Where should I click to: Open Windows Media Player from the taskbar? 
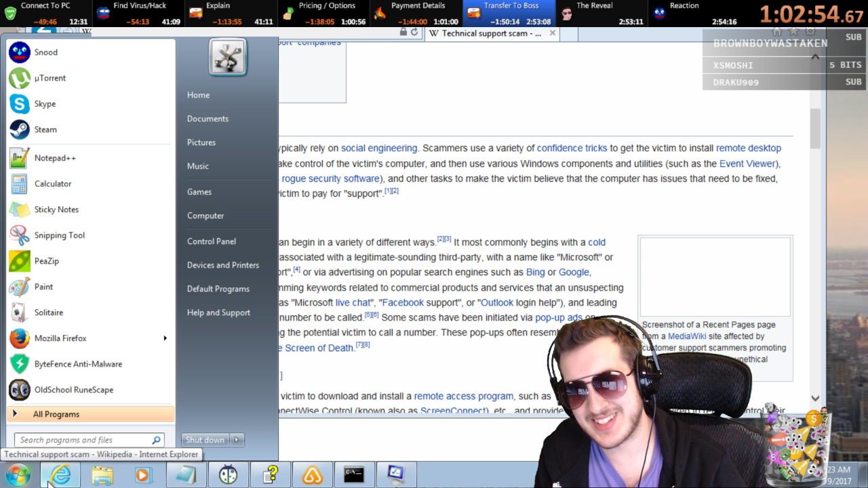(x=144, y=474)
